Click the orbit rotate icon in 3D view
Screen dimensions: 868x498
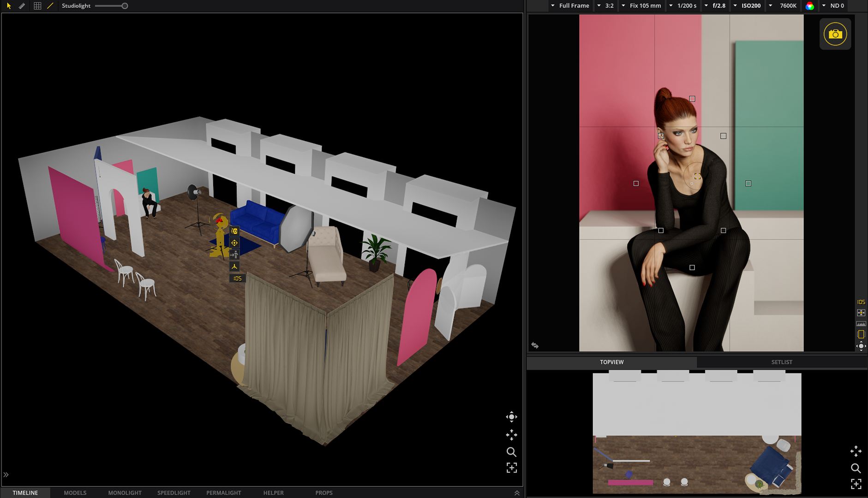pyautogui.click(x=511, y=417)
